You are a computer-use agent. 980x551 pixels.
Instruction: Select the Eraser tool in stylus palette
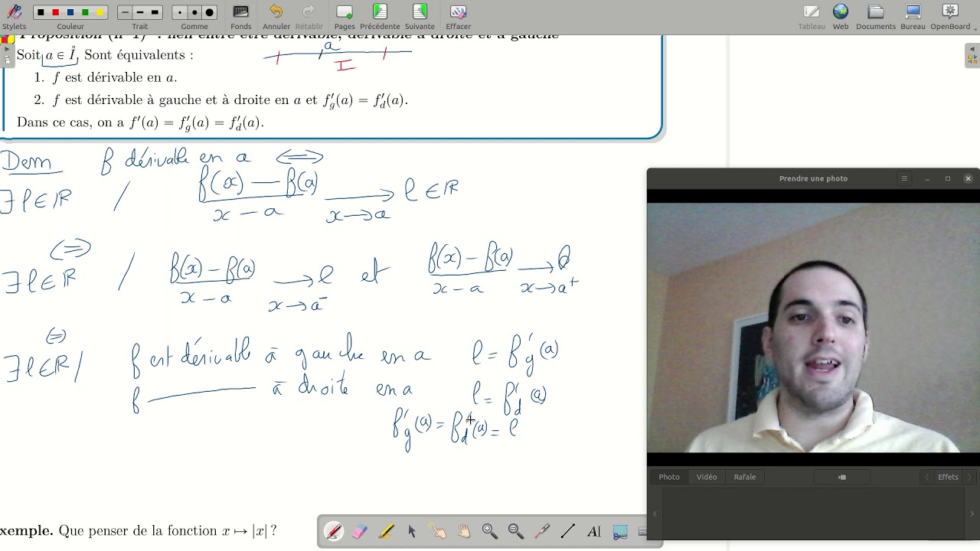point(359,531)
